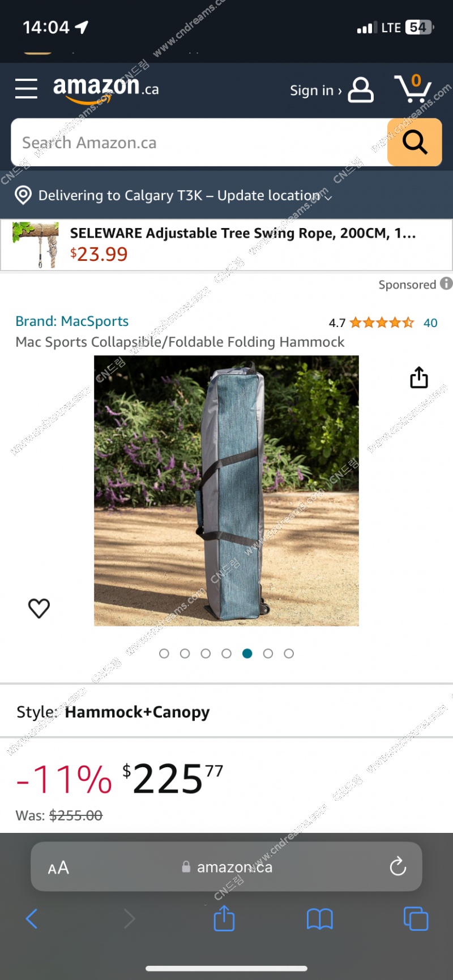Open the shopping cart
Image resolution: width=453 pixels, height=980 pixels.
pos(413,88)
